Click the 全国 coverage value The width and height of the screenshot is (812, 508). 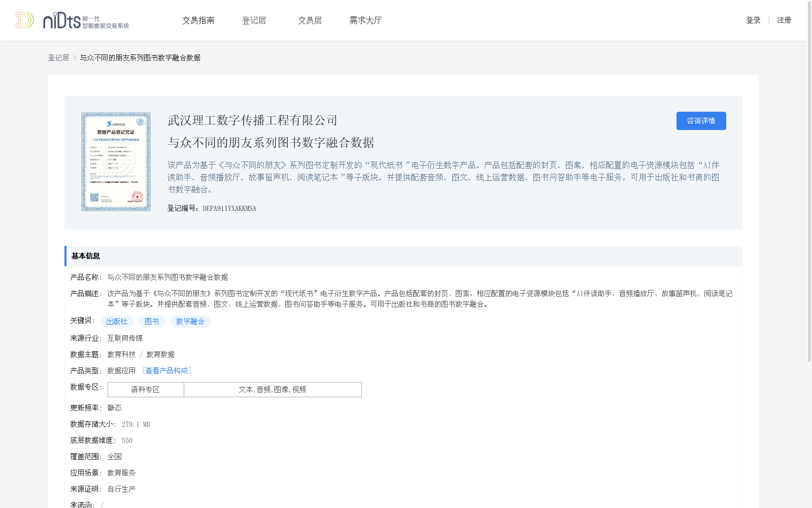(x=115, y=457)
